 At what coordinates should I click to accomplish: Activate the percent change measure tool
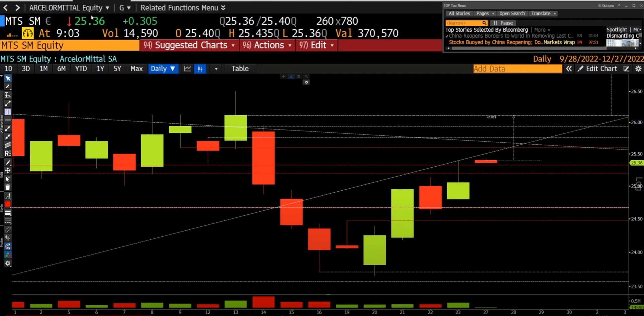click(8, 95)
